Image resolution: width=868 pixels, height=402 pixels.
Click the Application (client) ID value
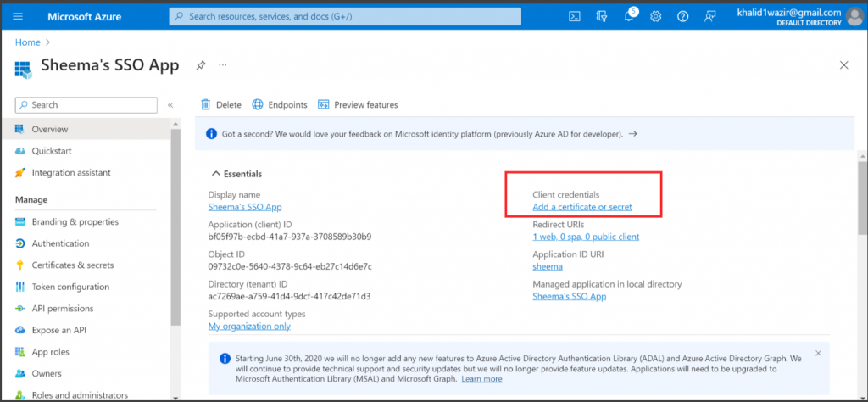290,237
